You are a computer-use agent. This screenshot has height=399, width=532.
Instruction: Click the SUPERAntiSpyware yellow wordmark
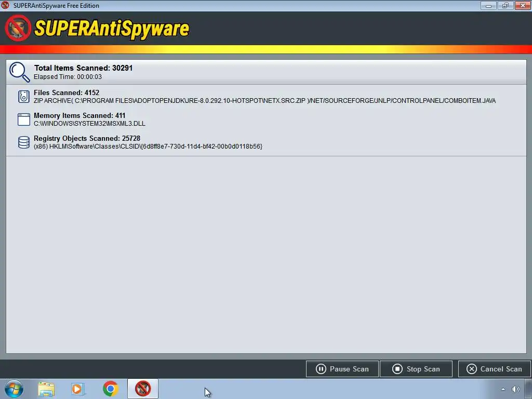coord(112,29)
